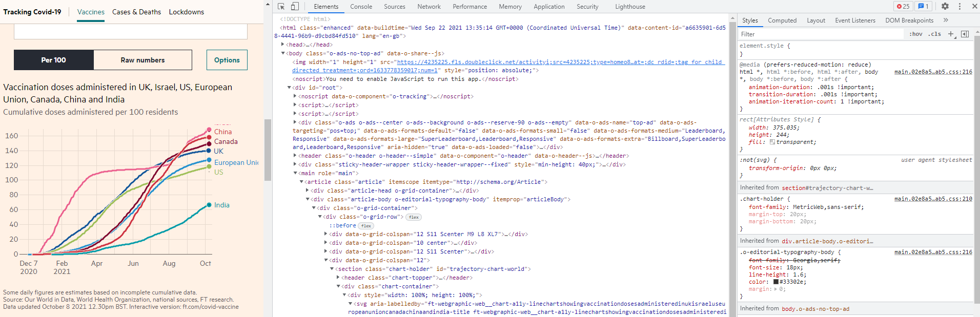Open the DevTools three-dot menu
The image size is (980, 317).
pos(960,7)
